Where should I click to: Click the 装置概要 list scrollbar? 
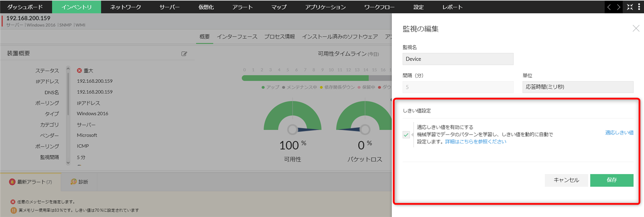(x=68, y=95)
